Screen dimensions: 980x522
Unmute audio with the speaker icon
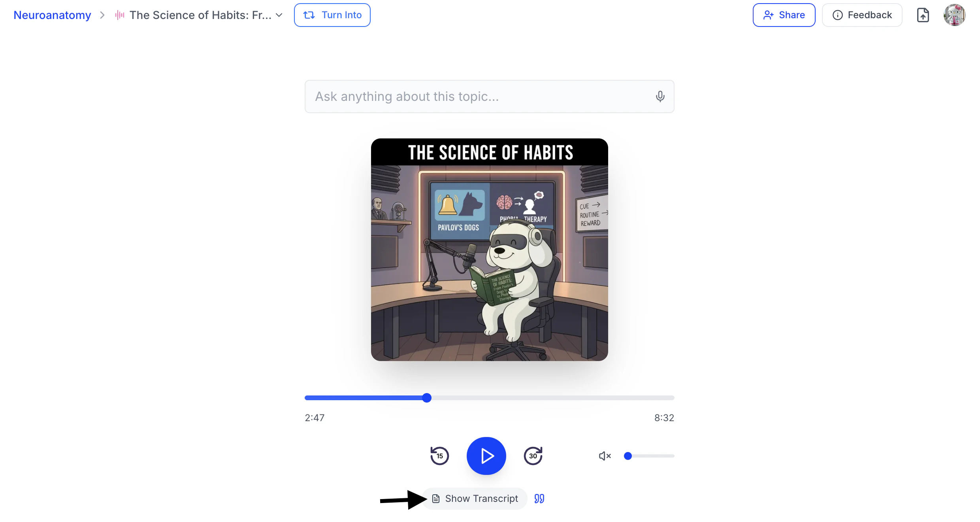click(605, 456)
